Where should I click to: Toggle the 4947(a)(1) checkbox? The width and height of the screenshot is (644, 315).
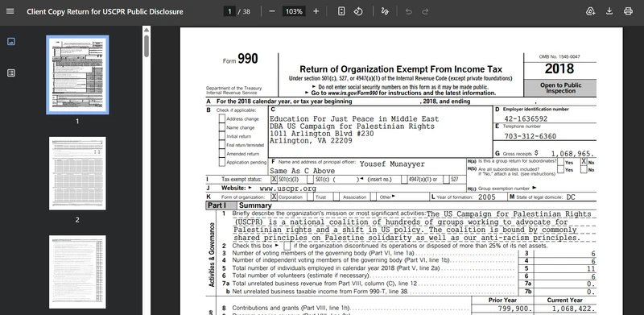[x=405, y=180]
